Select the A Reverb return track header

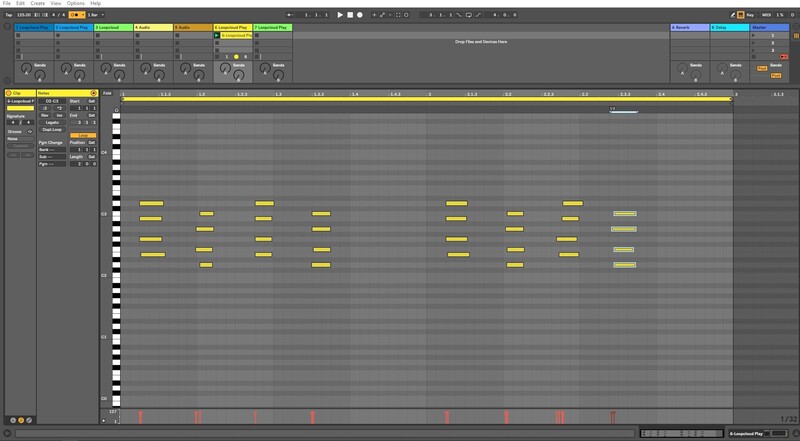(690, 27)
